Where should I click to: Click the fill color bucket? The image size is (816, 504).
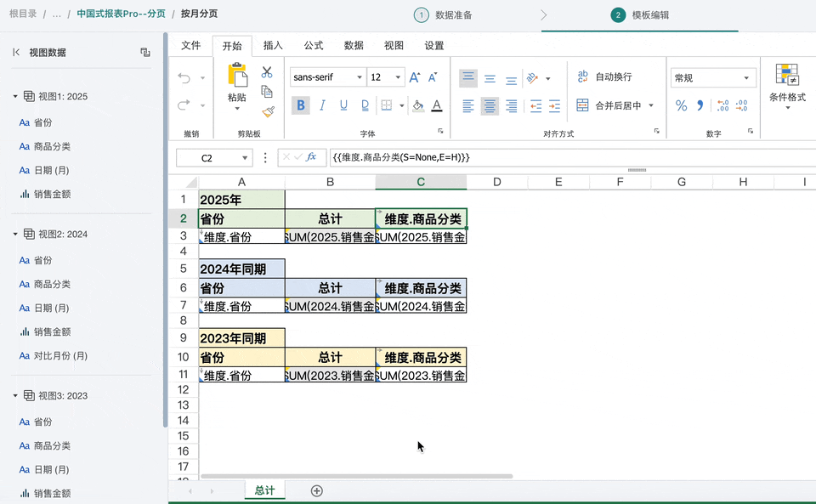(x=418, y=105)
